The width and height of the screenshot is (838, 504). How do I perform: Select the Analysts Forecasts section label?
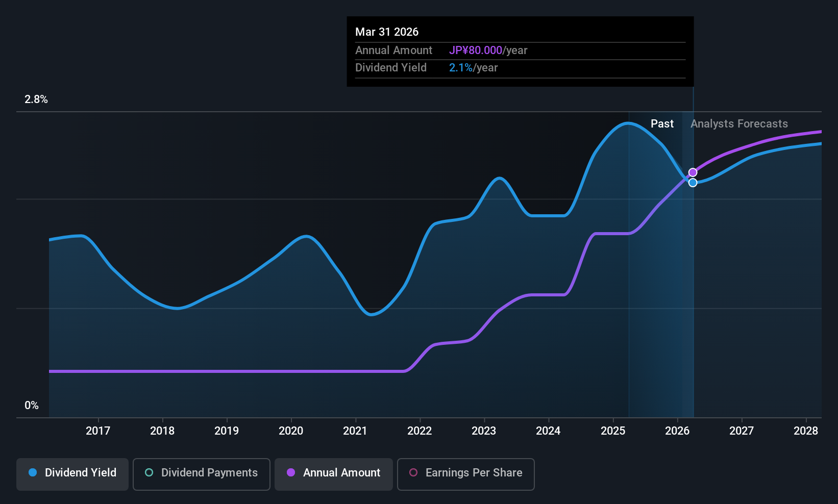coord(738,124)
